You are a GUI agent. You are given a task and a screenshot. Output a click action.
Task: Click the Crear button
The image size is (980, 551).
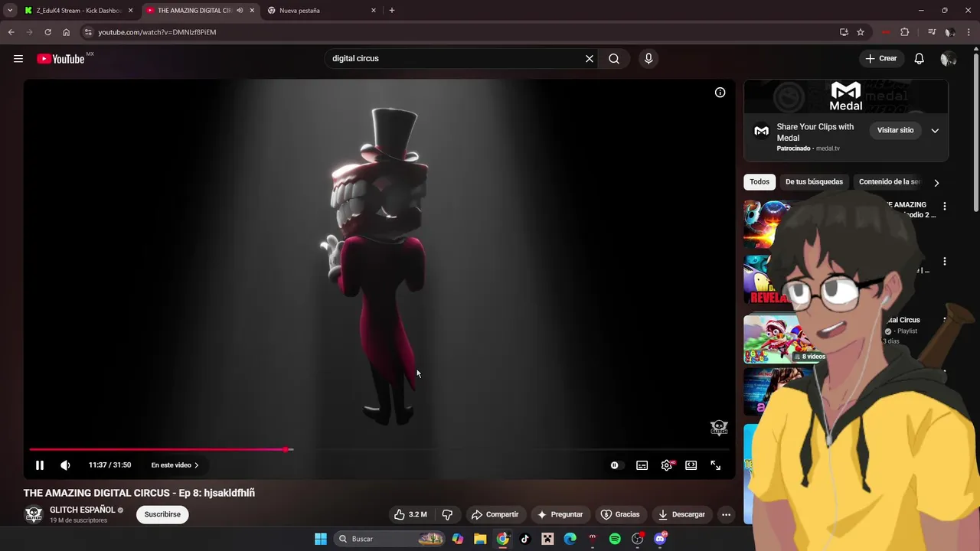point(880,59)
